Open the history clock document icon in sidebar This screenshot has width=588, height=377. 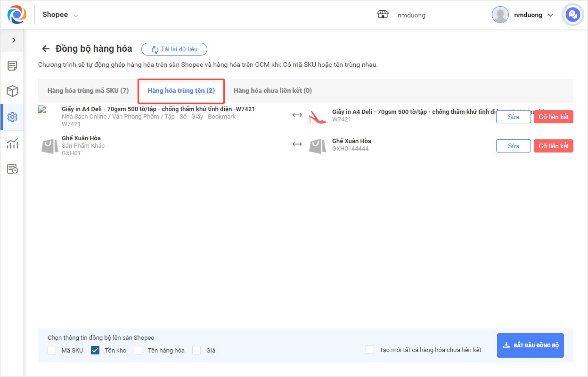coord(13,169)
